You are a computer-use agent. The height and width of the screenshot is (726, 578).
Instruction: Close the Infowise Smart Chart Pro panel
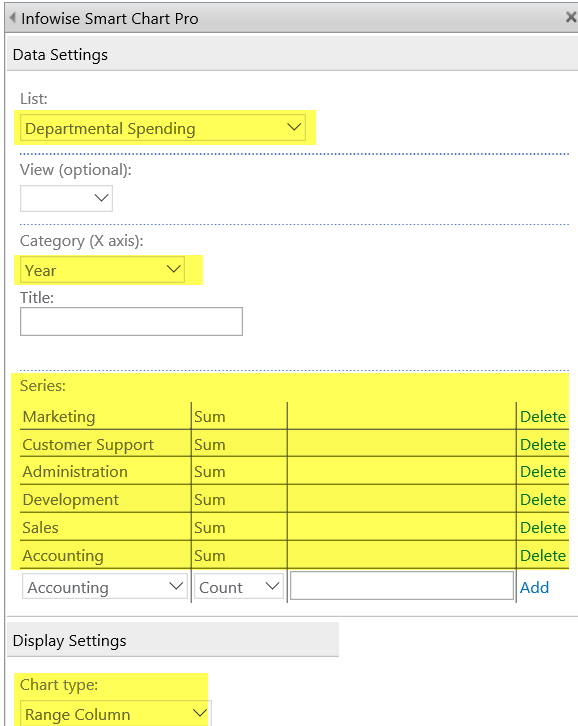coord(571,17)
